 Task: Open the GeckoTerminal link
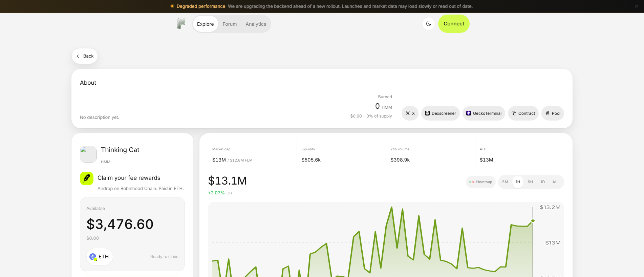point(484,113)
